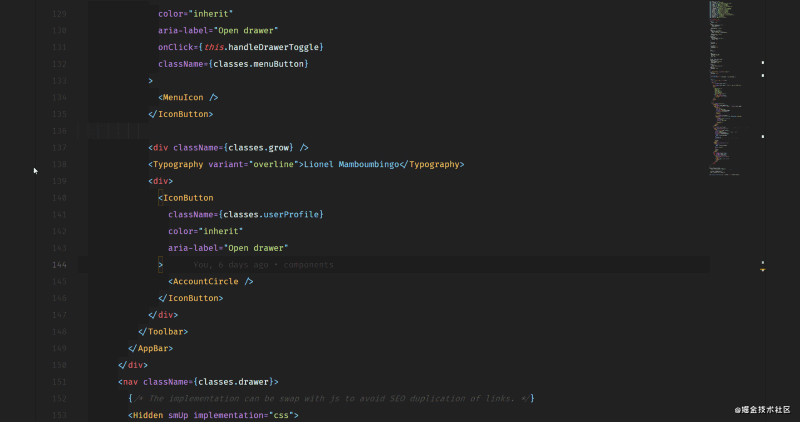Click the active line number 144

[x=59, y=264]
